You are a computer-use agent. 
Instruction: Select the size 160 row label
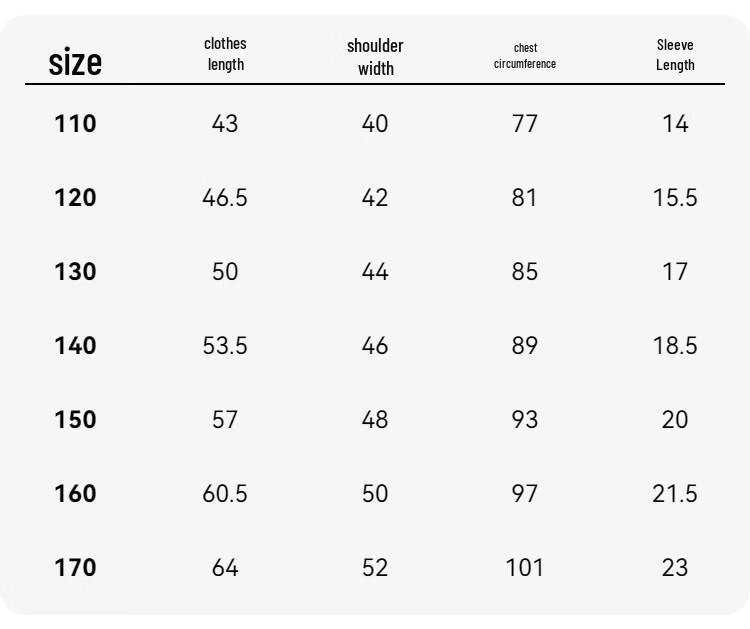(75, 494)
